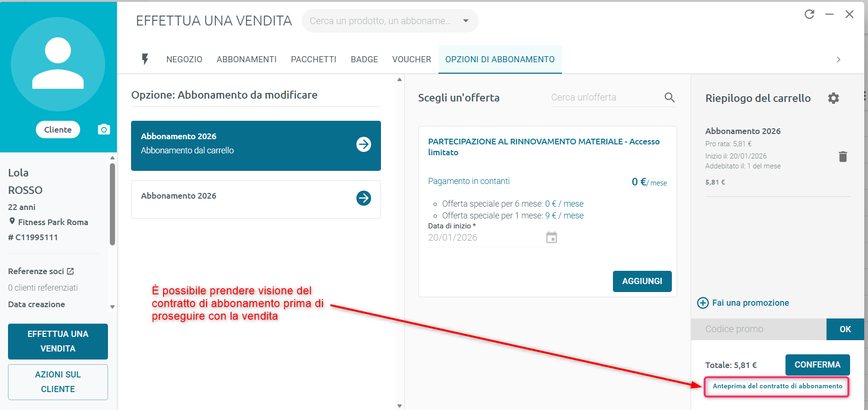Viewport: 868px width, 410px height.
Task: Click customer number C11995111
Action: click(33, 237)
